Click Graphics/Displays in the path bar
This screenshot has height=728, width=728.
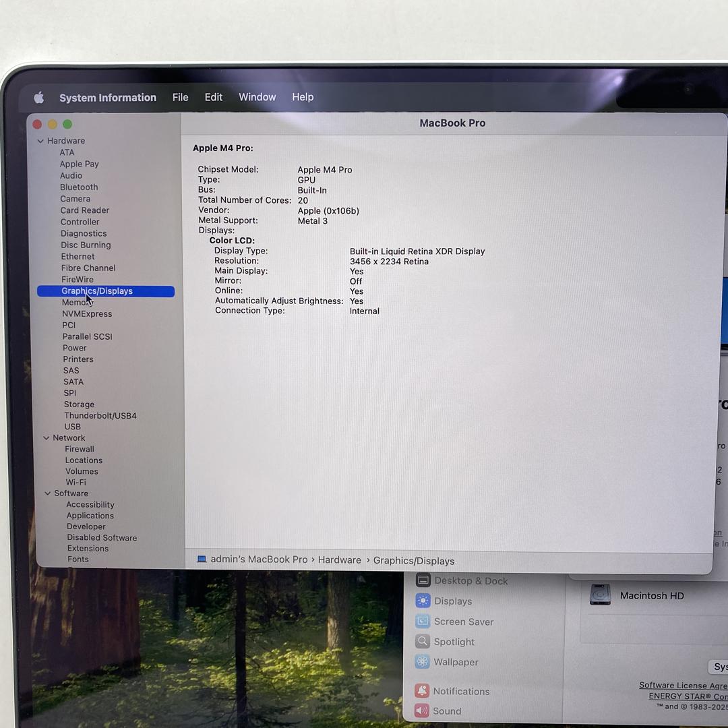[414, 561]
